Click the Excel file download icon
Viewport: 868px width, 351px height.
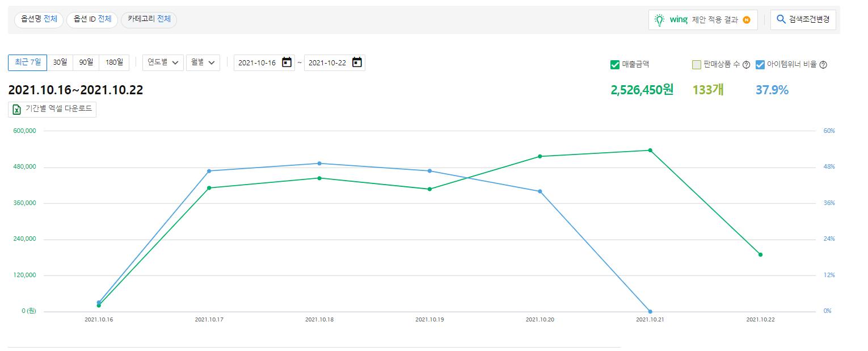(17, 110)
